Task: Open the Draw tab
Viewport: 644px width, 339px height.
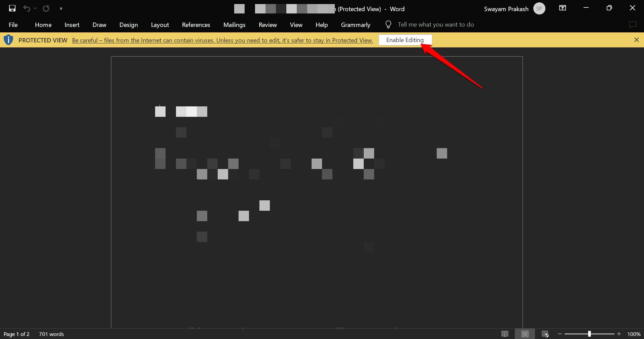Action: coord(99,25)
